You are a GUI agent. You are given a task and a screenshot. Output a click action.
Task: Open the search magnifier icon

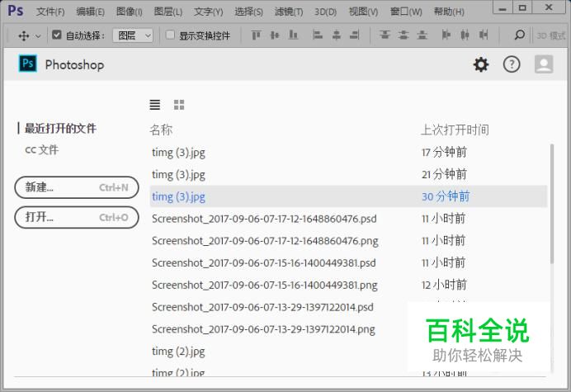520,35
